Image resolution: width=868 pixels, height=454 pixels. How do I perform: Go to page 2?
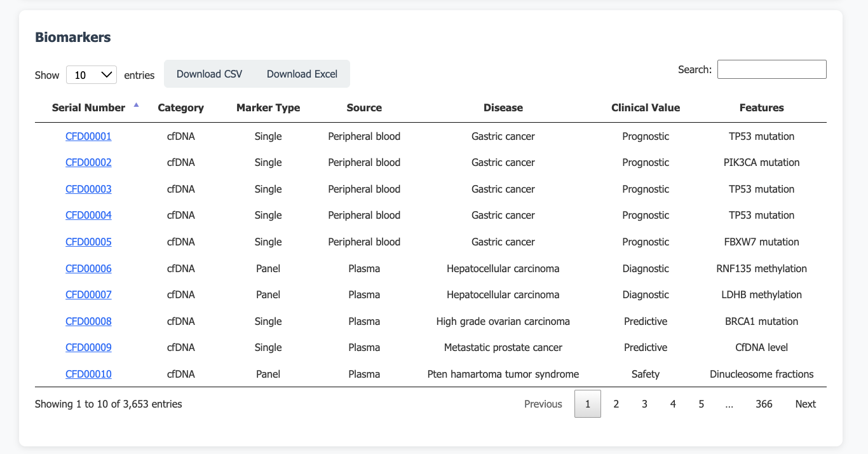coord(616,404)
